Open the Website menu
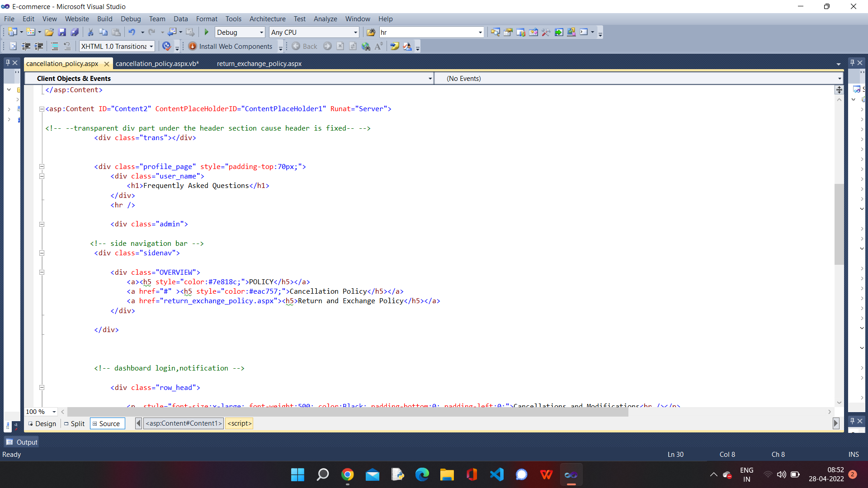Image resolution: width=868 pixels, height=488 pixels. (77, 19)
